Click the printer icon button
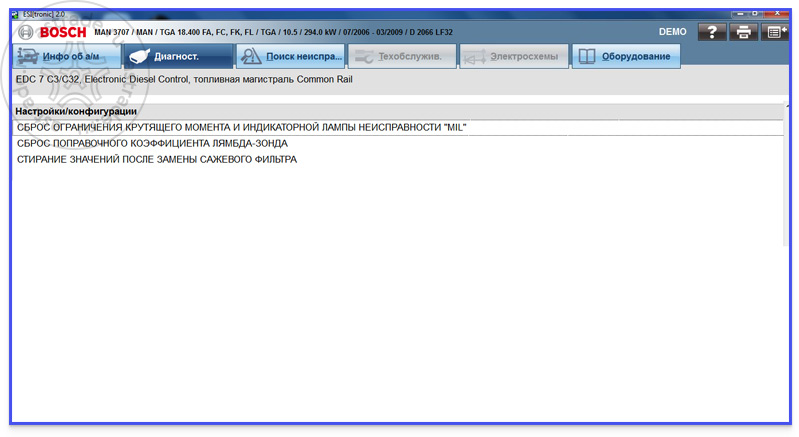This screenshot has height=437, width=799. click(743, 32)
